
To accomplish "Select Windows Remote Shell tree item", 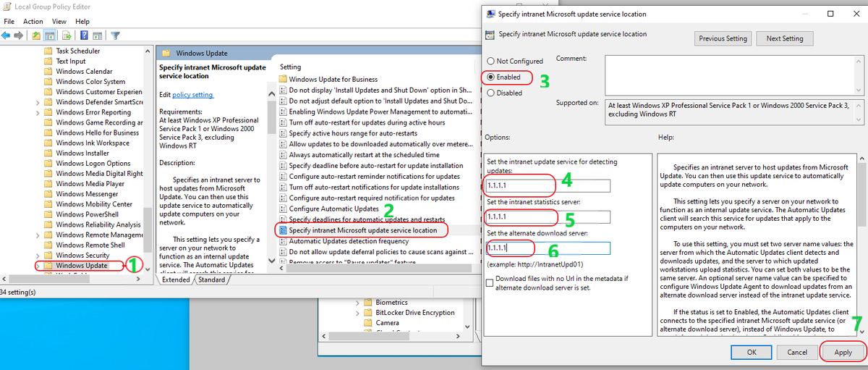I will click(x=91, y=245).
